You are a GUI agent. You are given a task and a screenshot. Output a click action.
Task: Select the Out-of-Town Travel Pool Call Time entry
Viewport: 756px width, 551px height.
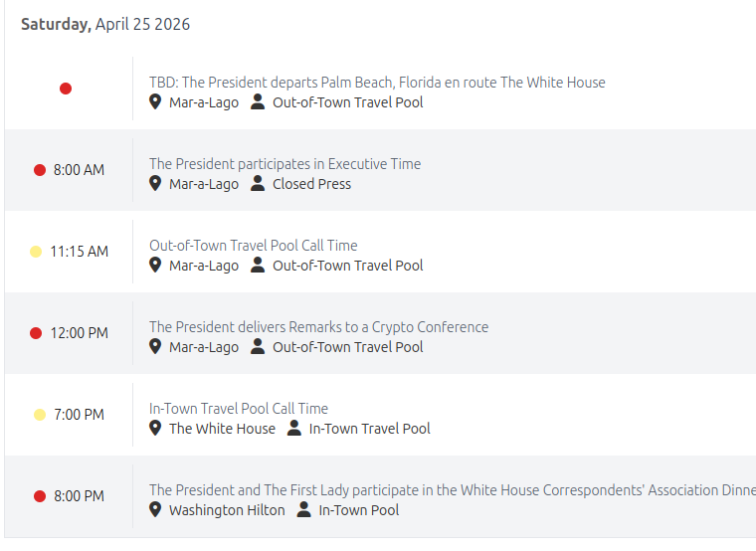[253, 246]
